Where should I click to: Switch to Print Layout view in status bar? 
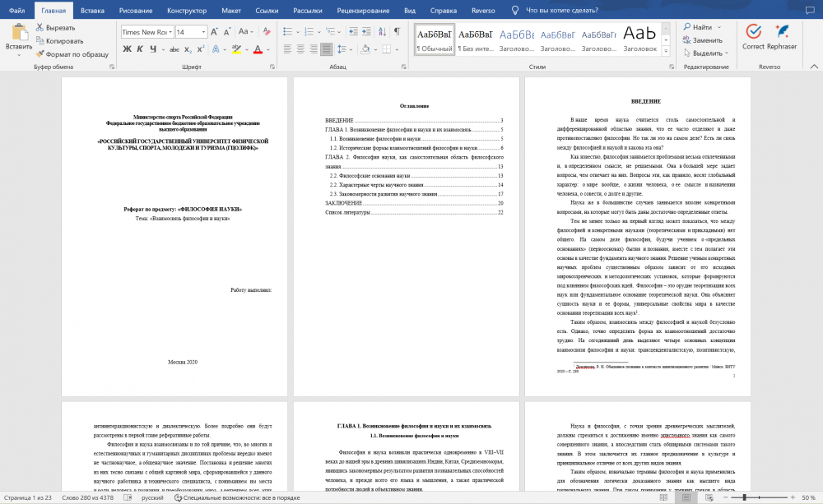[x=686, y=497]
